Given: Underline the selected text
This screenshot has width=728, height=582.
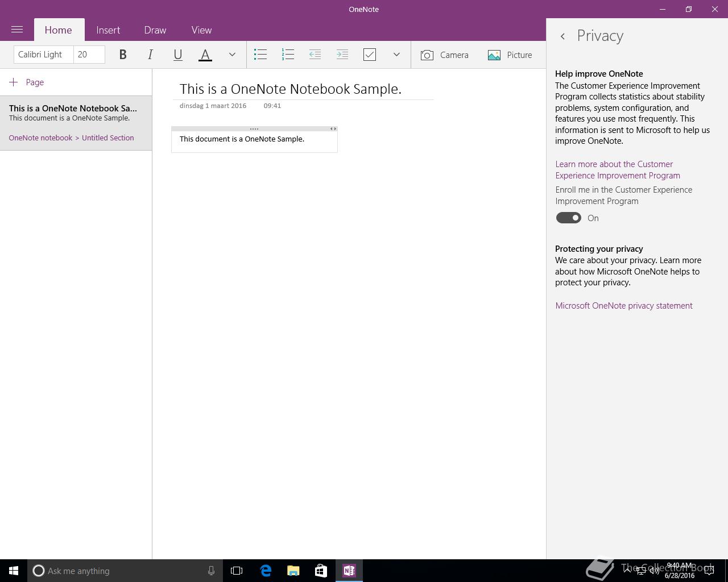Looking at the screenshot, I should [177, 55].
